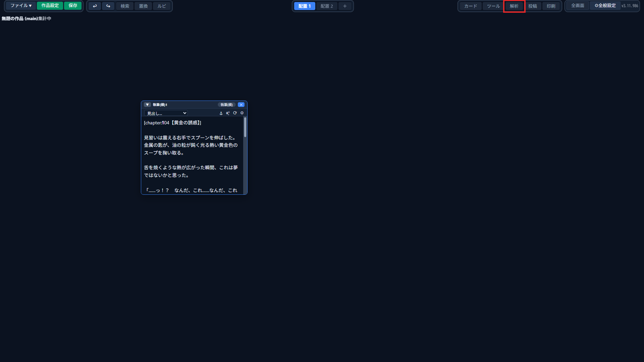Click the anchor icon in the writing panel
The image size is (644, 362).
pos(221,113)
